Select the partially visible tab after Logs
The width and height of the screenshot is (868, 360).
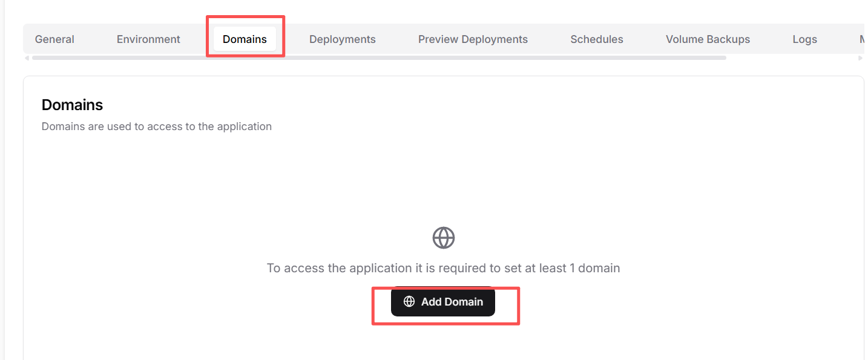(861, 39)
